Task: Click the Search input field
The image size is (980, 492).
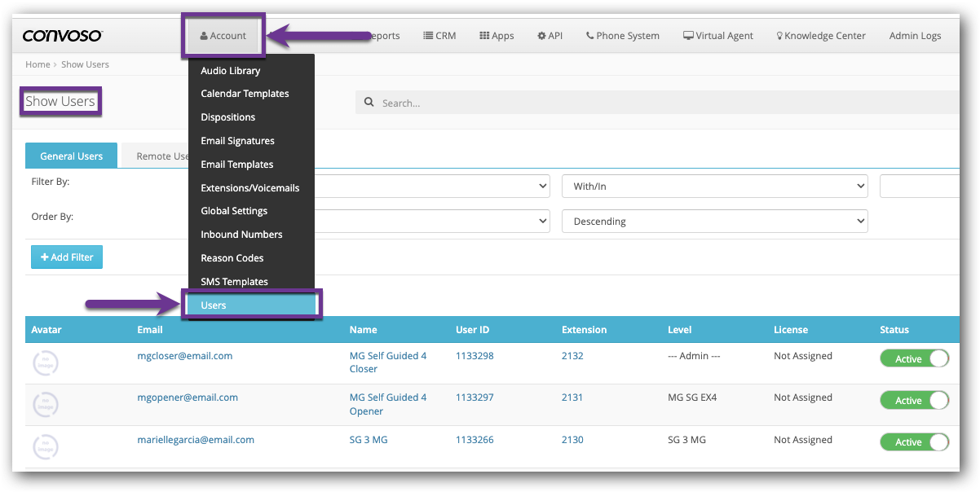Action: tap(652, 103)
